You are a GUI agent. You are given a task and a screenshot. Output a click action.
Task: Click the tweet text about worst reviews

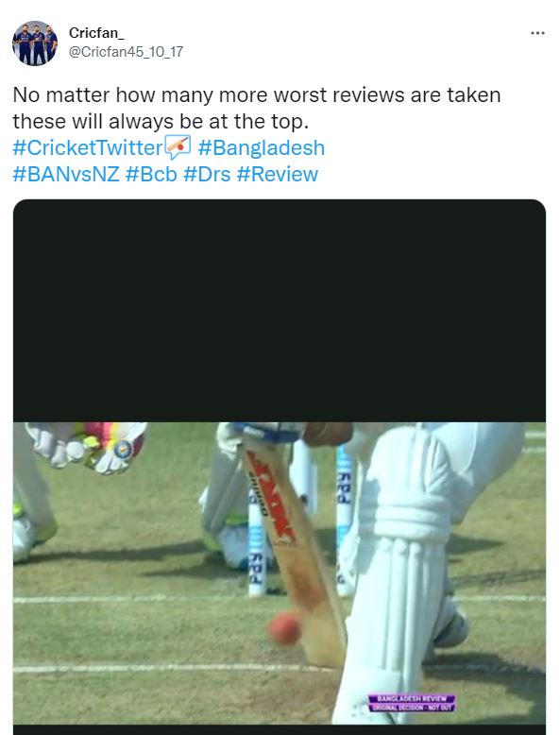pos(257,108)
